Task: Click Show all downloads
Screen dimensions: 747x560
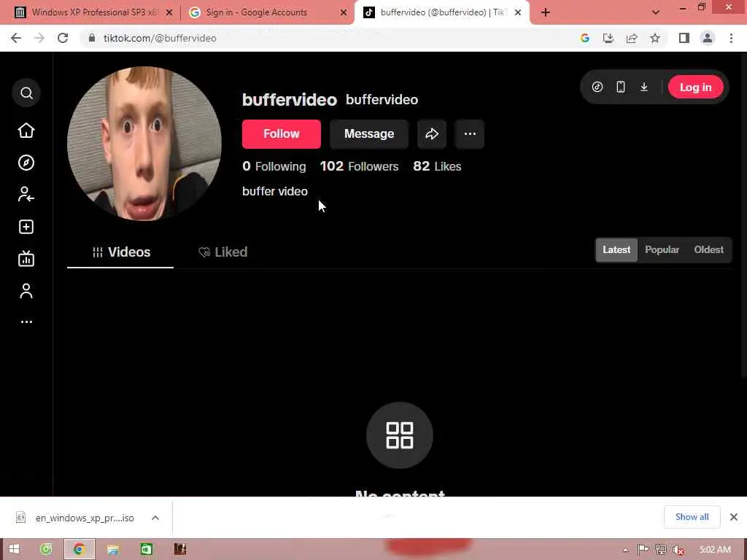Action: tap(692, 517)
